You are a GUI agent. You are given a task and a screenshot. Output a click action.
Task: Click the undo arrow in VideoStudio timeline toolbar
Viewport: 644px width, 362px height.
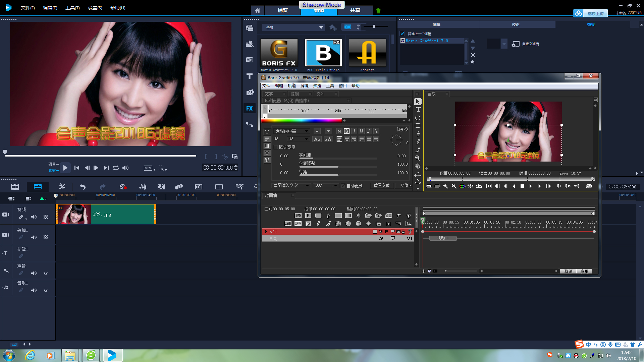tap(83, 187)
